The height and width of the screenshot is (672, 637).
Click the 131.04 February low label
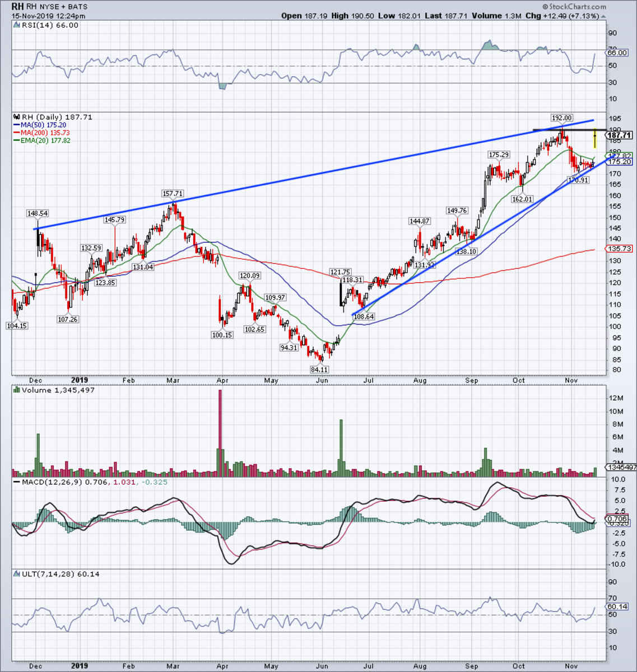tap(143, 267)
